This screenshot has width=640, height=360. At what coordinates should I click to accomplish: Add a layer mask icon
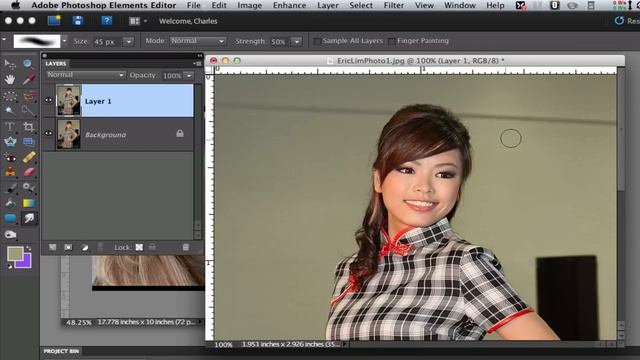(x=68, y=247)
